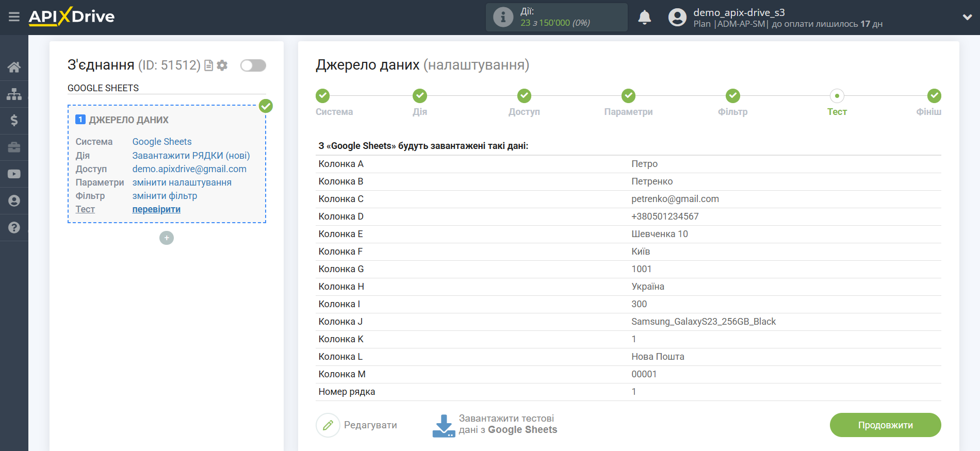Click the перевірити link

tap(156, 209)
